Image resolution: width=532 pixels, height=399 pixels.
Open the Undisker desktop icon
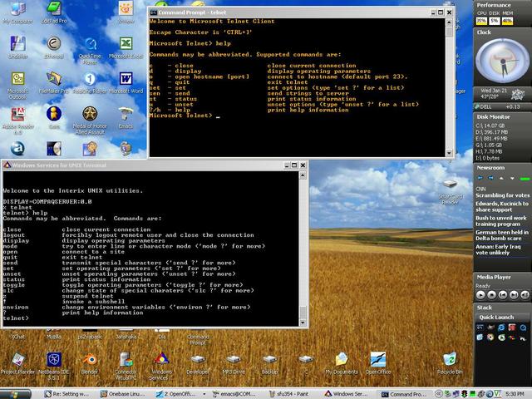click(x=17, y=47)
